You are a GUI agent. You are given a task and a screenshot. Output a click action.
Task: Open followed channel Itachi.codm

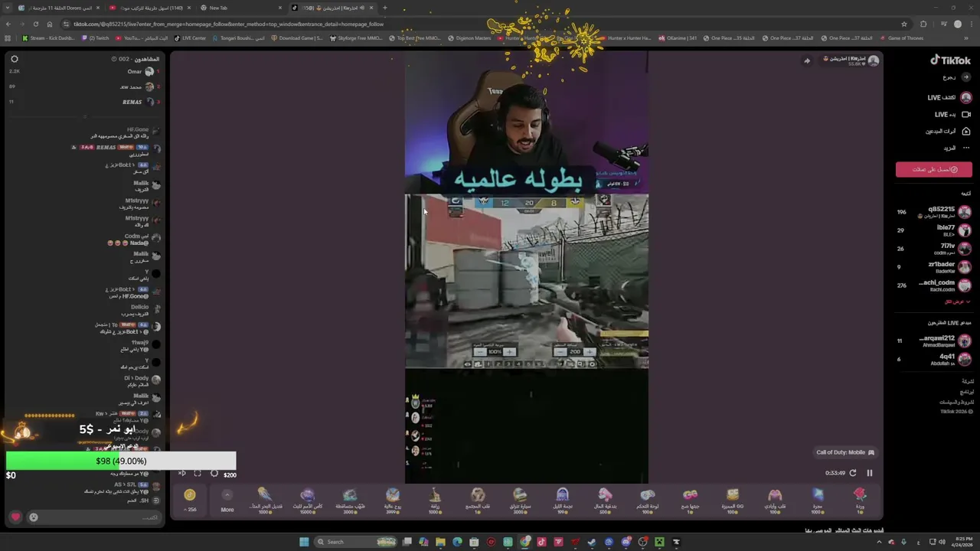pos(934,285)
